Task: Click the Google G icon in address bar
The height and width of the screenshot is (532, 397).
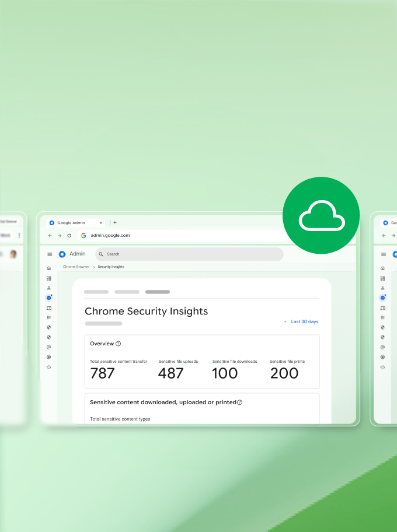Action: coord(83,236)
